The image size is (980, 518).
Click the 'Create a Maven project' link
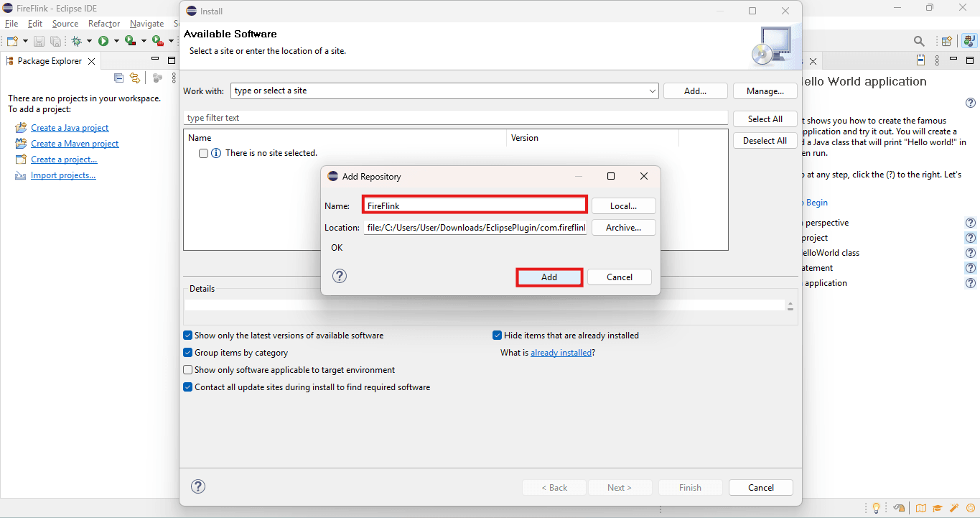tap(75, 144)
